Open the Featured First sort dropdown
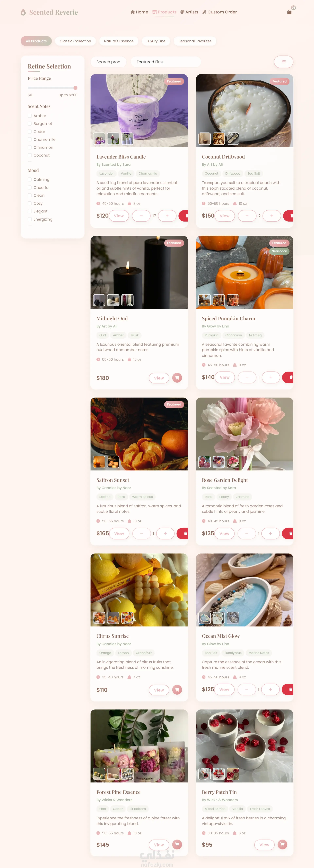The width and height of the screenshot is (314, 868). [166, 62]
